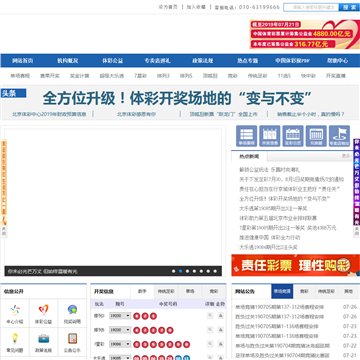Switch to 竞彩 tab in 开奖信息
Image resolution: width=360 pixels, height=360 pixels.
pos(214,291)
